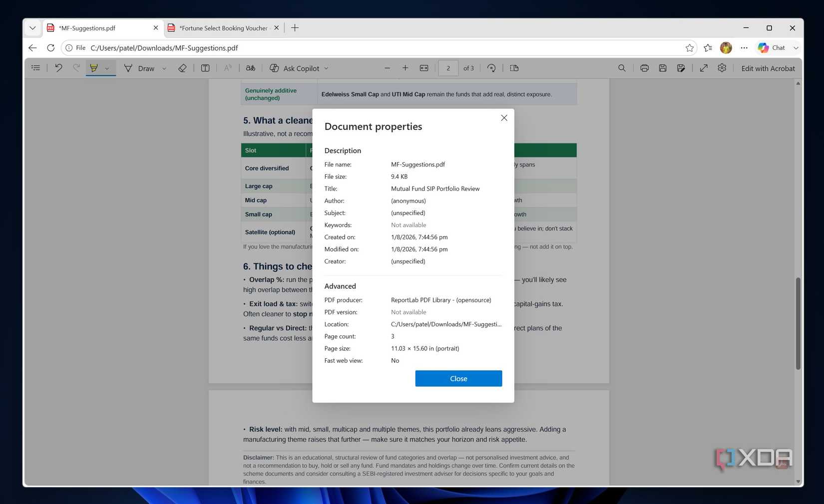Screen dimensions: 824x504
Task: Open Ask Copilot
Action: 295,68
